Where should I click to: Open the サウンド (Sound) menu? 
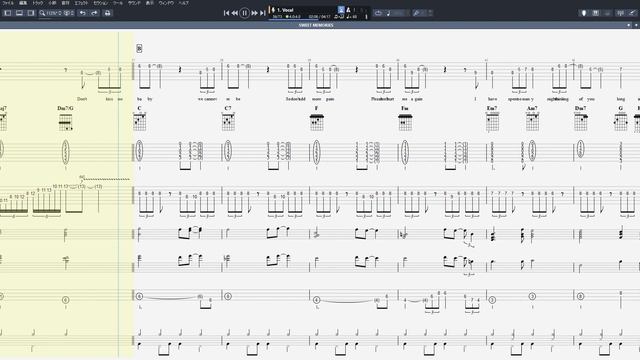tap(134, 3)
